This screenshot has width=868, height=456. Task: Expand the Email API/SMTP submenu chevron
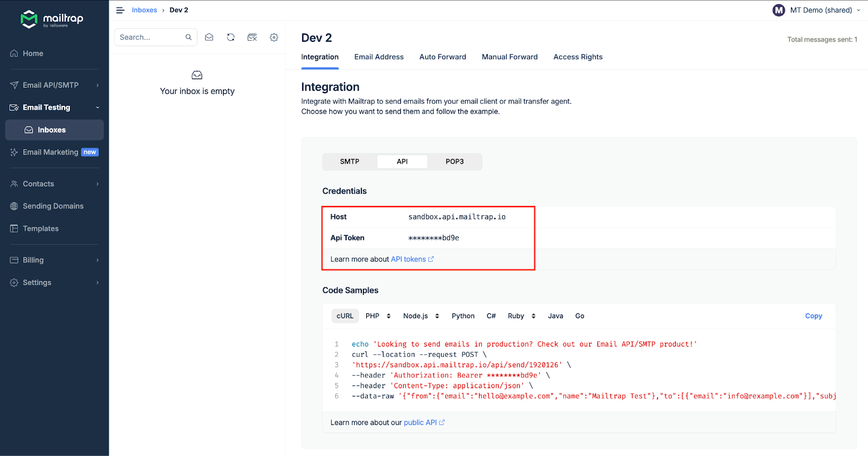(98, 85)
